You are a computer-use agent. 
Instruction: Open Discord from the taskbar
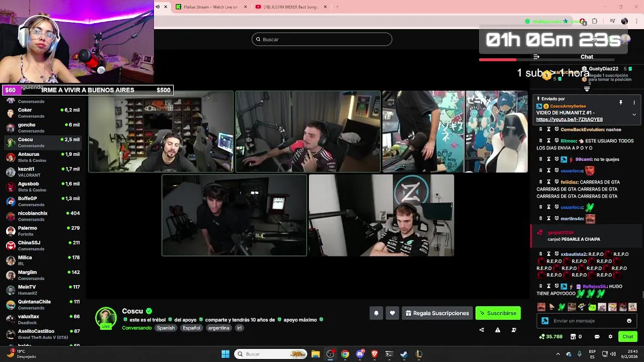tap(360, 354)
